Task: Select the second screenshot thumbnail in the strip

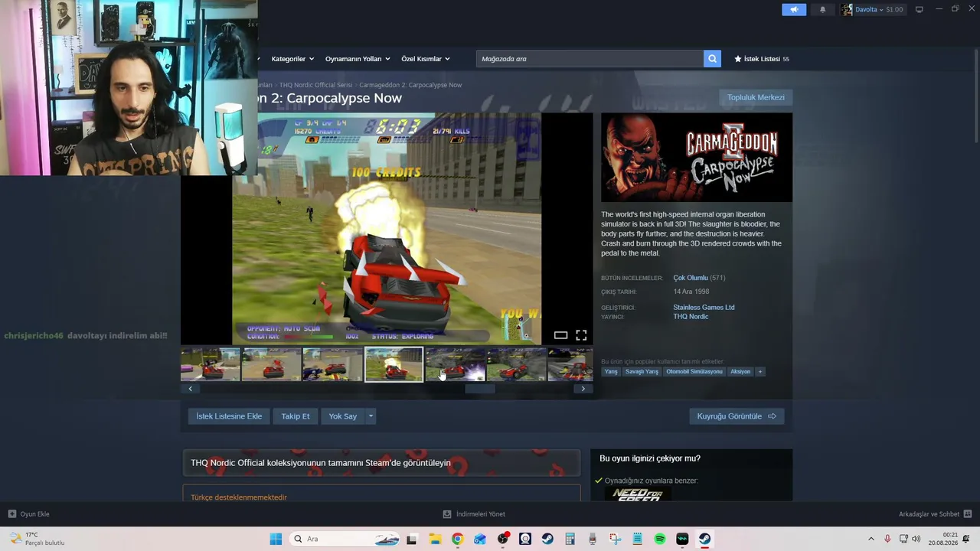Action: tap(272, 364)
